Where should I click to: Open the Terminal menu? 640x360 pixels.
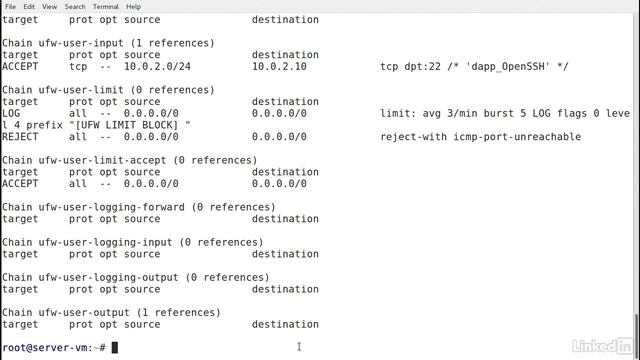pos(106,7)
